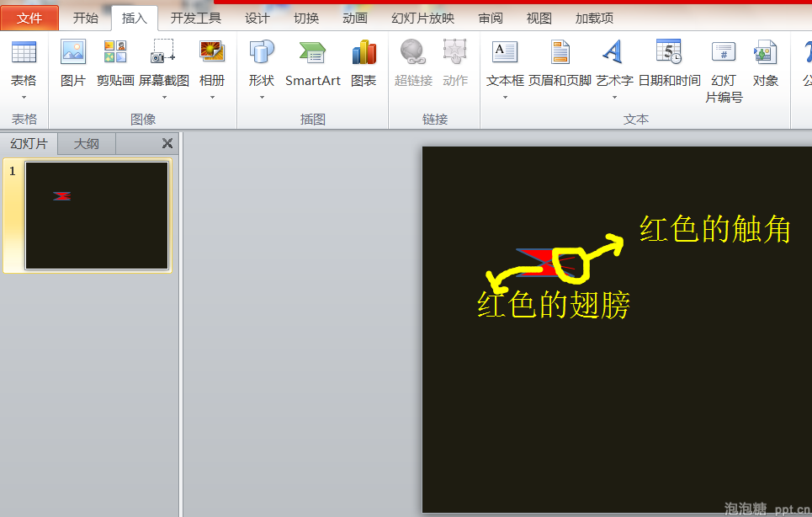Click the 文件 File button
This screenshot has width=812, height=517.
[29, 18]
